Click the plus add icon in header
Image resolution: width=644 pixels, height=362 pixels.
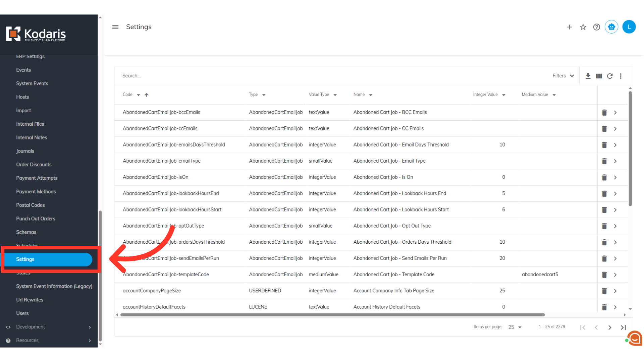(570, 27)
